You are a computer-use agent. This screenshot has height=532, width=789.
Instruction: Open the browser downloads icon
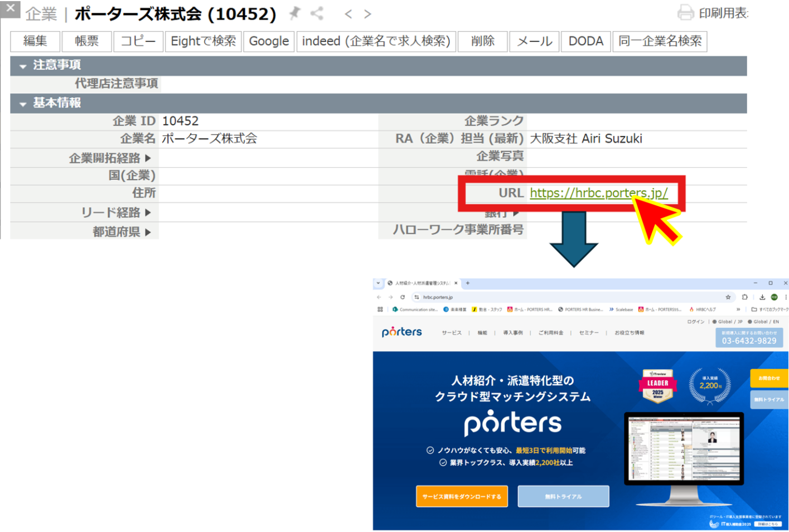click(x=762, y=297)
